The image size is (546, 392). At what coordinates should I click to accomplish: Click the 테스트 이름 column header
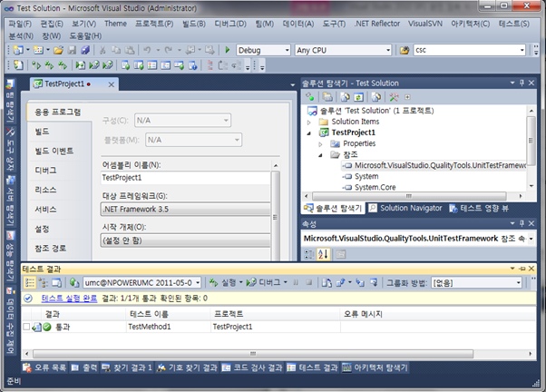coord(168,314)
